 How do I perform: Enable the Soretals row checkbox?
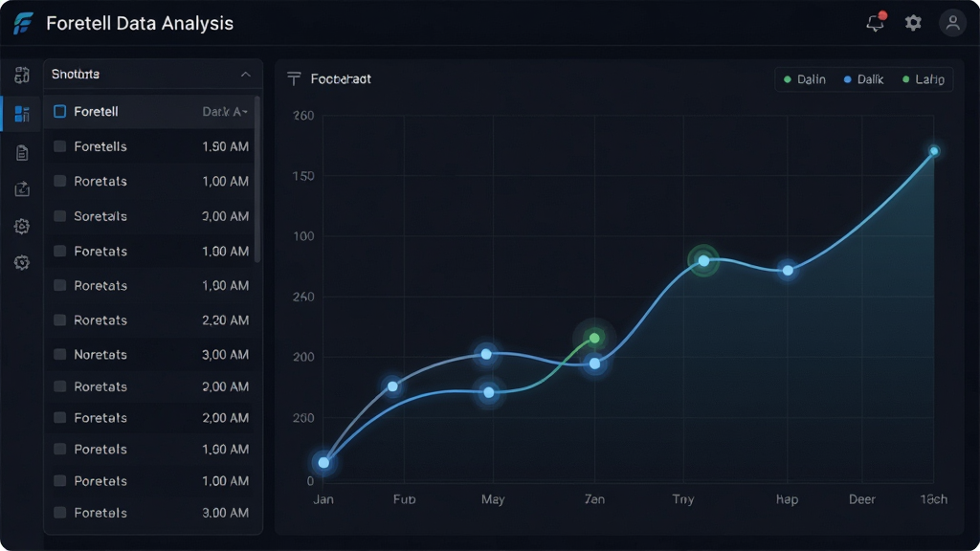tap(60, 216)
